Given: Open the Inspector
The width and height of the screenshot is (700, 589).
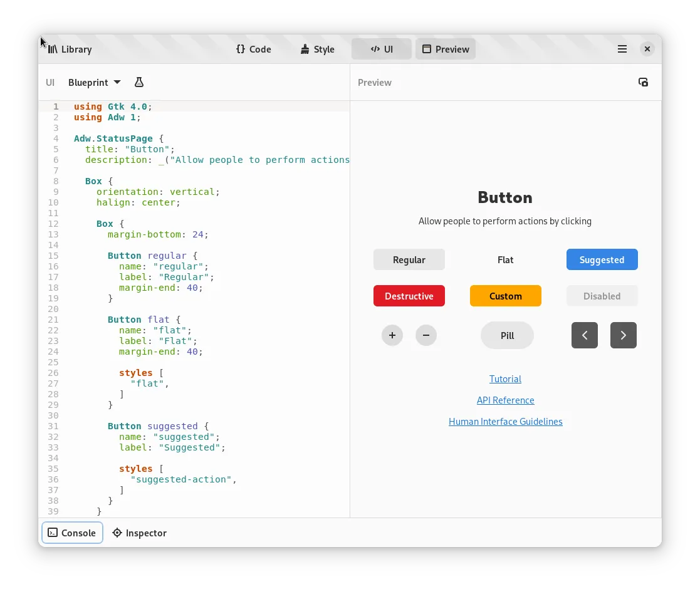Looking at the screenshot, I should [x=139, y=533].
